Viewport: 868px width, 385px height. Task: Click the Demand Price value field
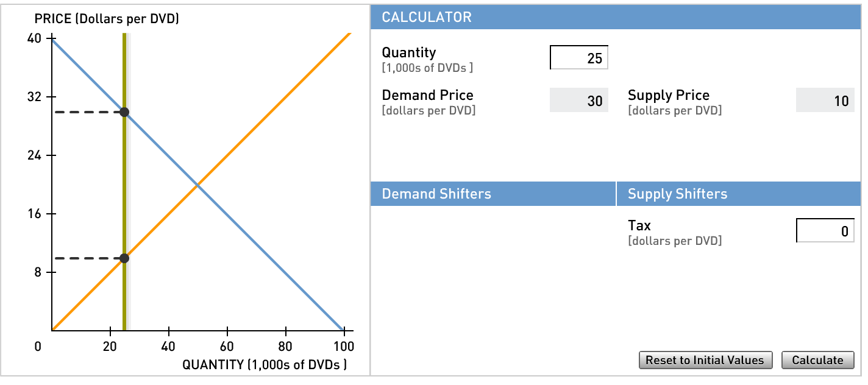point(579,101)
